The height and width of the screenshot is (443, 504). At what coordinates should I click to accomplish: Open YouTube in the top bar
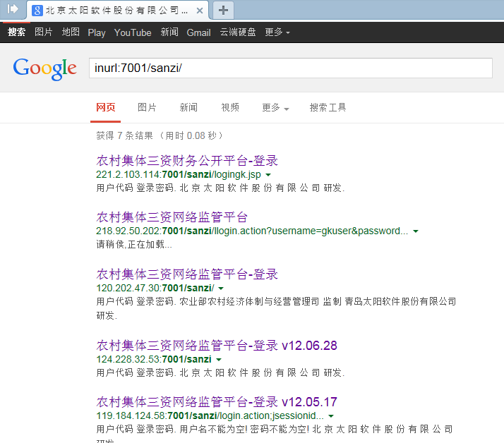pos(133,32)
